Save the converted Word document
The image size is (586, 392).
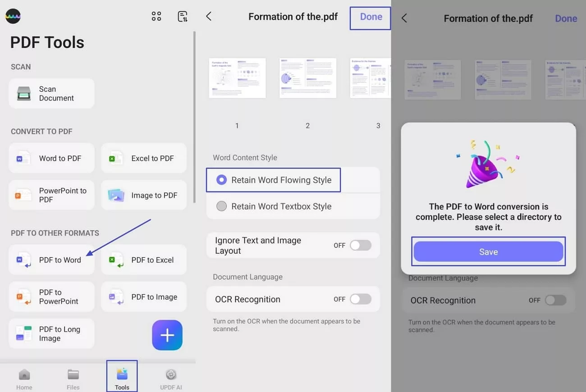click(488, 251)
